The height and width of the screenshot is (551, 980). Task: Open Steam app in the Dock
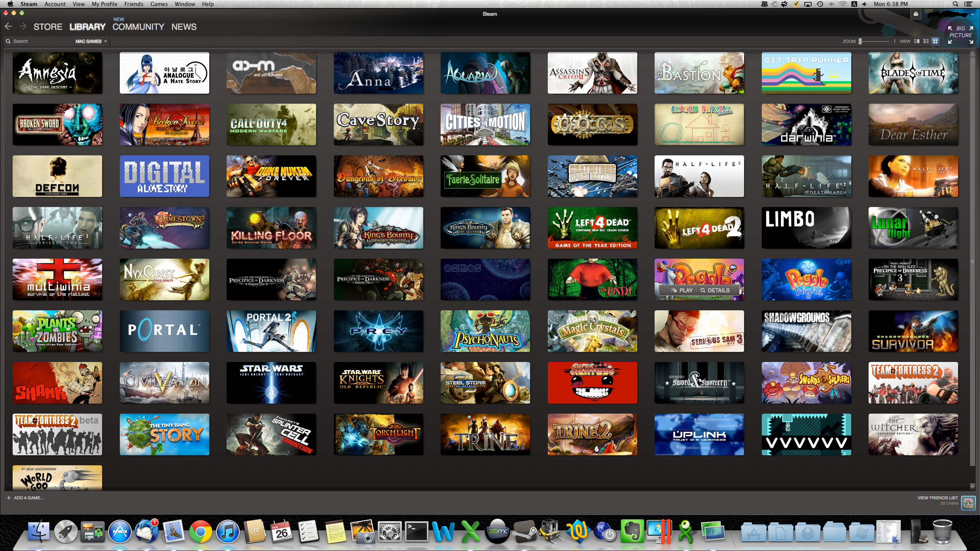[x=524, y=532]
